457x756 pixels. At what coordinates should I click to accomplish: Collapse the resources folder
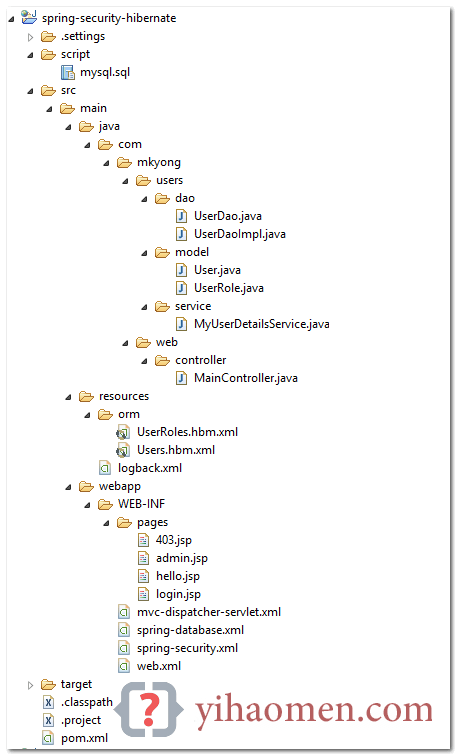pyautogui.click(x=68, y=397)
